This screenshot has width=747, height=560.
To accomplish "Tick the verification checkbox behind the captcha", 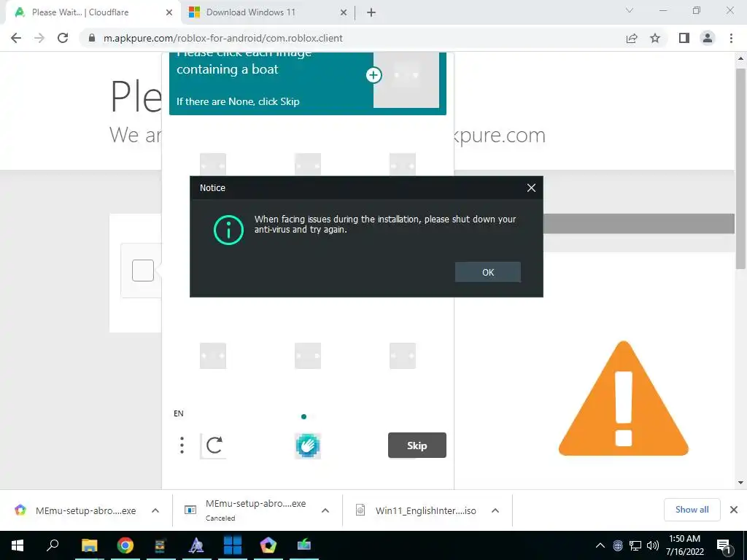I will tap(143, 271).
